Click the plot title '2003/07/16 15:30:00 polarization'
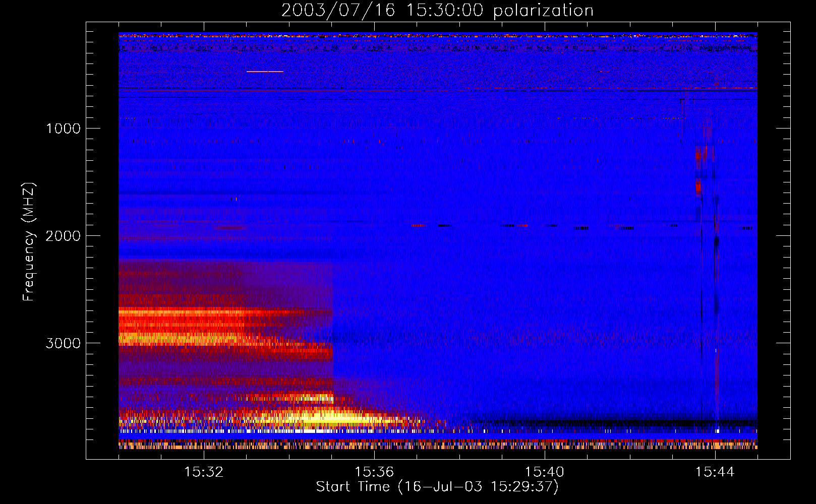Screen dimensions: 816x504 point(437,11)
